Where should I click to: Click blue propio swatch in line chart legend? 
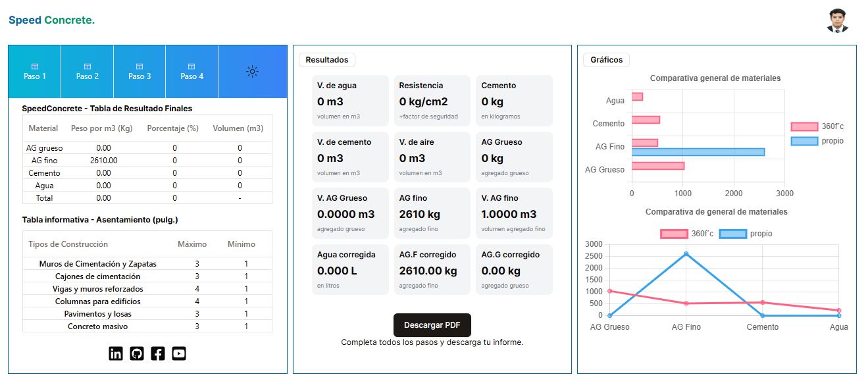[732, 234]
